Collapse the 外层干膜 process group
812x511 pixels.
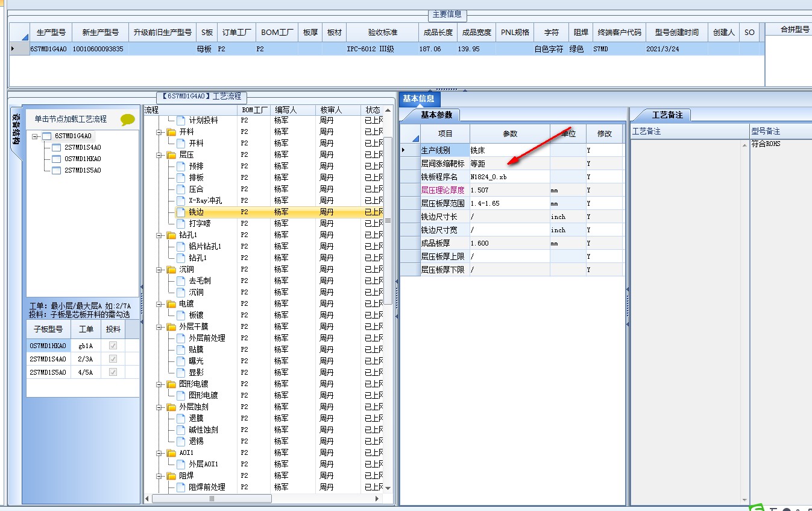pyautogui.click(x=160, y=327)
